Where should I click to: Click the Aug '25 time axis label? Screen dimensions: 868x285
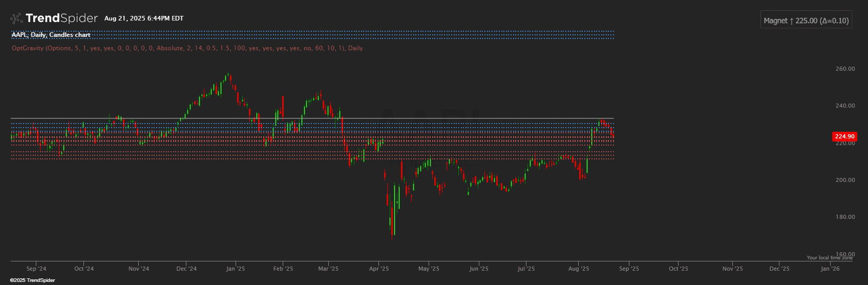579,269
